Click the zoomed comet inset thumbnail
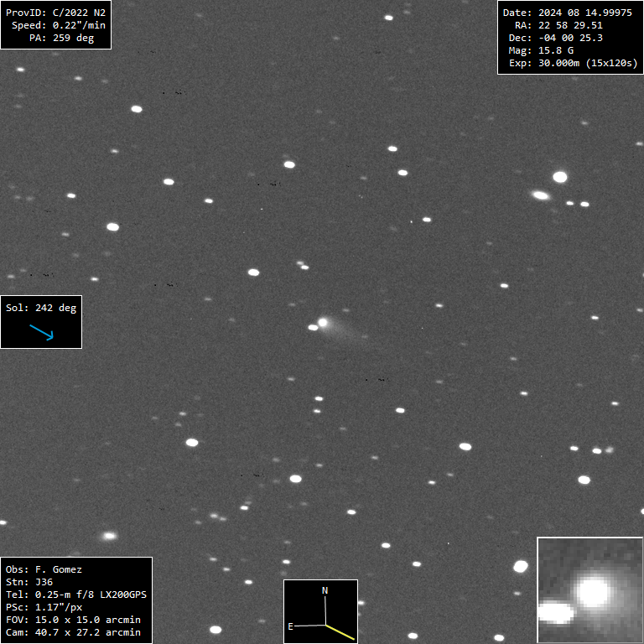644x644 pixels. click(589, 589)
